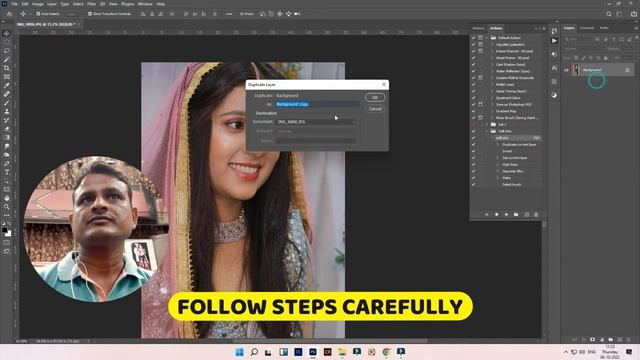Toggle checkmark for Default Actions set
640x360 pixels.
click(x=473, y=38)
